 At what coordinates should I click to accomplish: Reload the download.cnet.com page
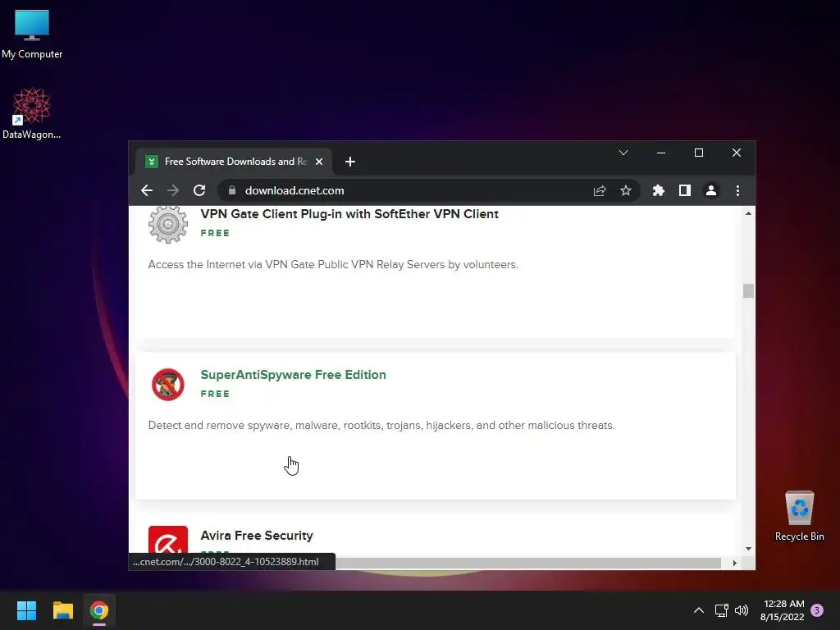199,190
